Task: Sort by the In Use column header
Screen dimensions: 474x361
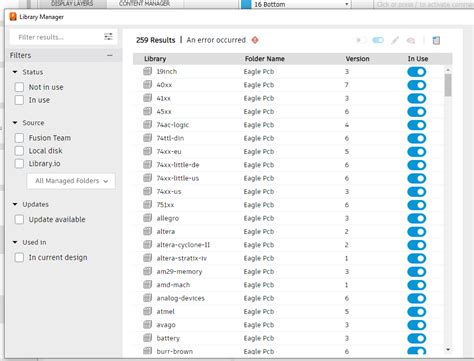Action: pyautogui.click(x=418, y=59)
